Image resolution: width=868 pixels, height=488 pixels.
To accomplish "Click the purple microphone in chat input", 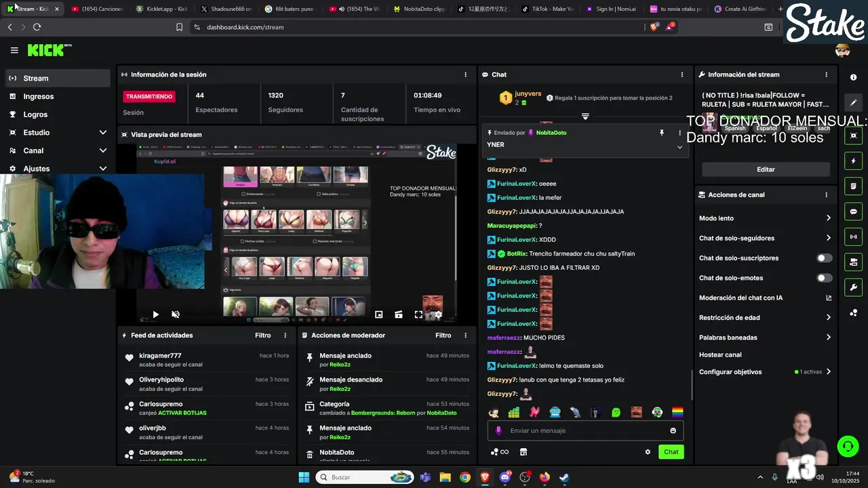I will [x=498, y=430].
